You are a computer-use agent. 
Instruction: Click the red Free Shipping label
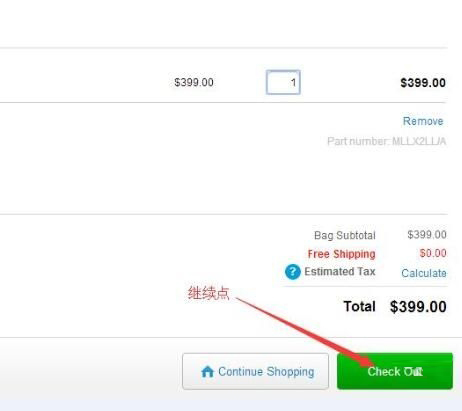click(341, 254)
